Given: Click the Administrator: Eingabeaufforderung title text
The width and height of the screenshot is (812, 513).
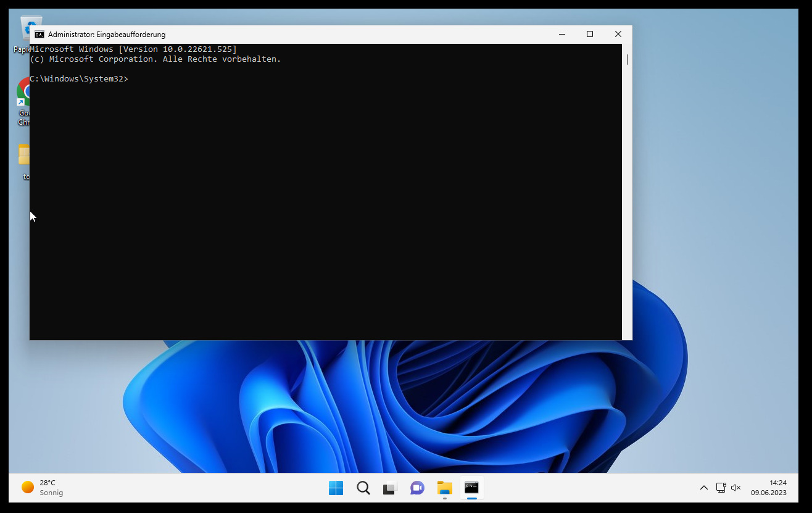Looking at the screenshot, I should (x=107, y=35).
